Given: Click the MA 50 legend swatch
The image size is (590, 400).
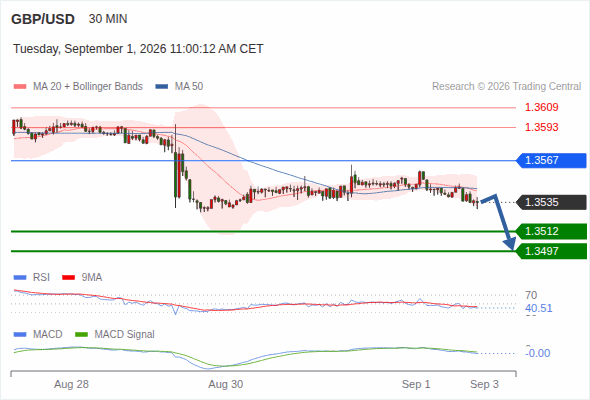Looking at the screenshot, I should (x=162, y=87).
